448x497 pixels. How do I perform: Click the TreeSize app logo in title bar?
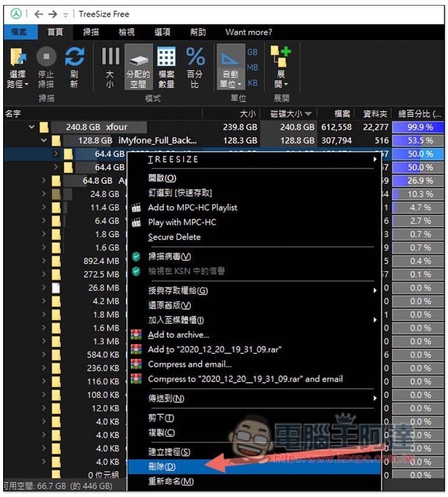[16, 14]
